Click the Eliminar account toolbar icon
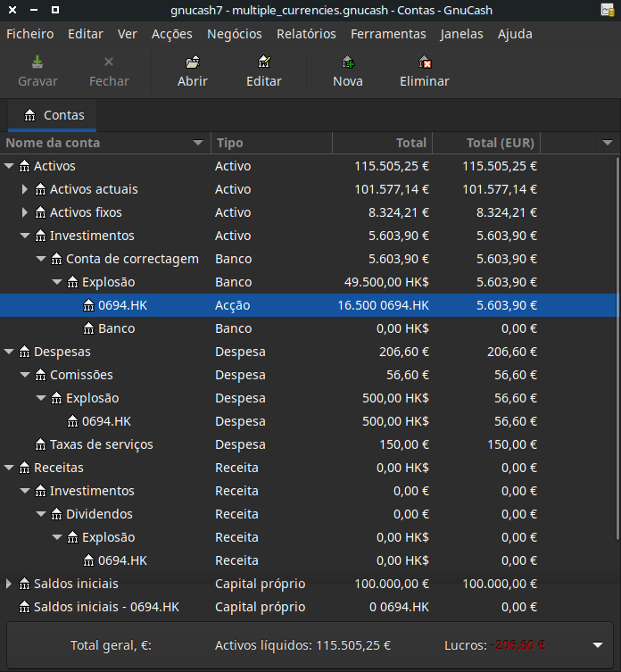This screenshot has height=672, width=621. (x=425, y=62)
